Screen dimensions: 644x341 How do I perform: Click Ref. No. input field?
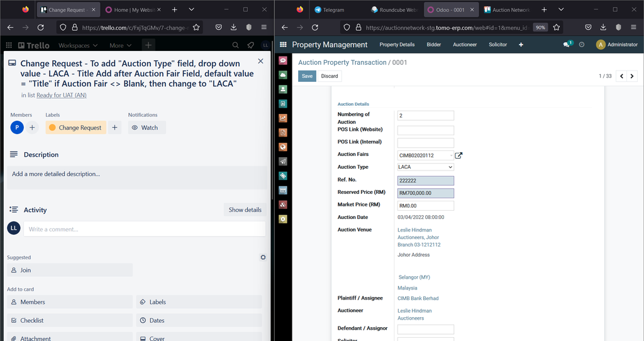coord(426,181)
